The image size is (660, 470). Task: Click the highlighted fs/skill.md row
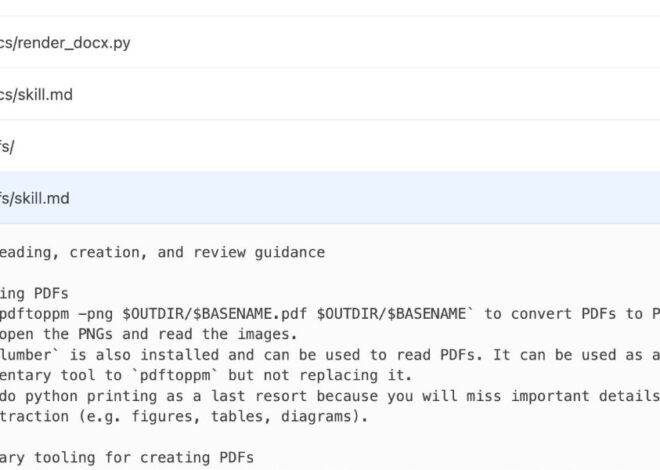(35, 198)
